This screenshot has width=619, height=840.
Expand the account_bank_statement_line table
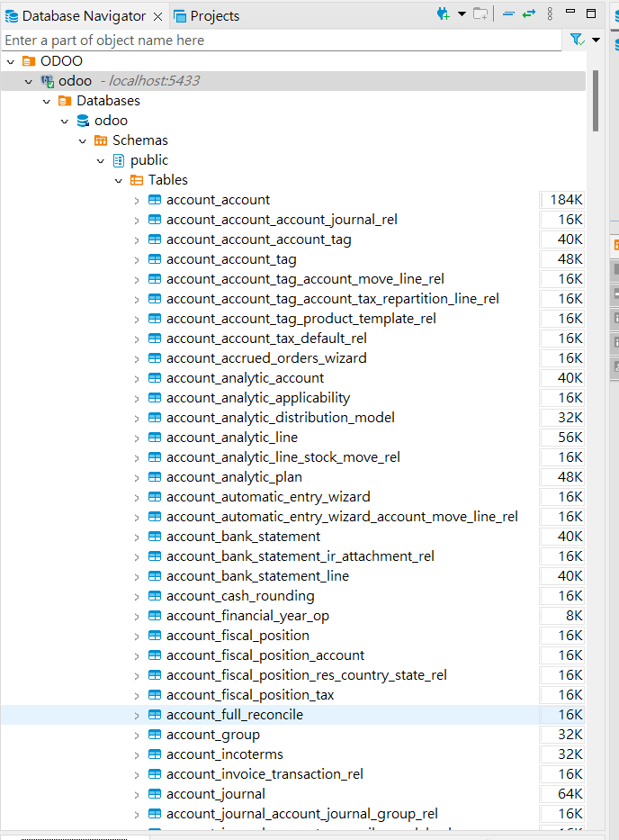tap(137, 577)
